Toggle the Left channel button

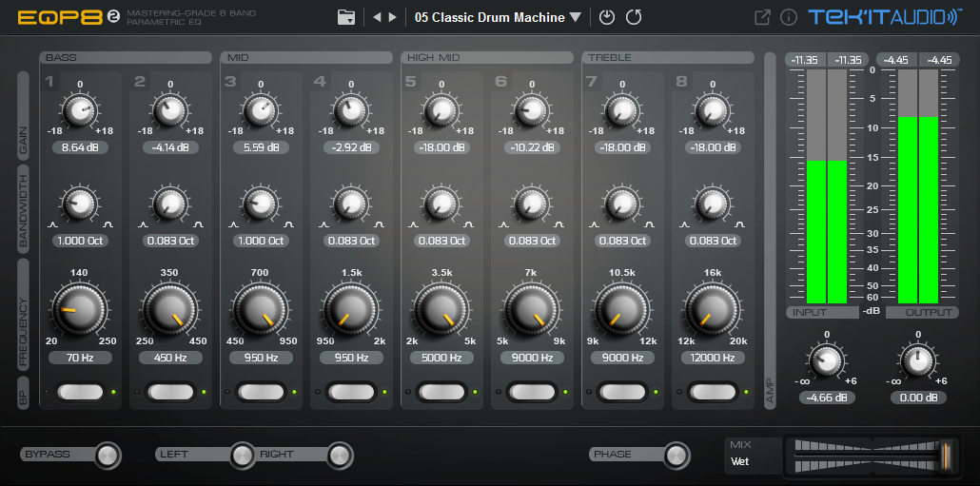coord(242,456)
